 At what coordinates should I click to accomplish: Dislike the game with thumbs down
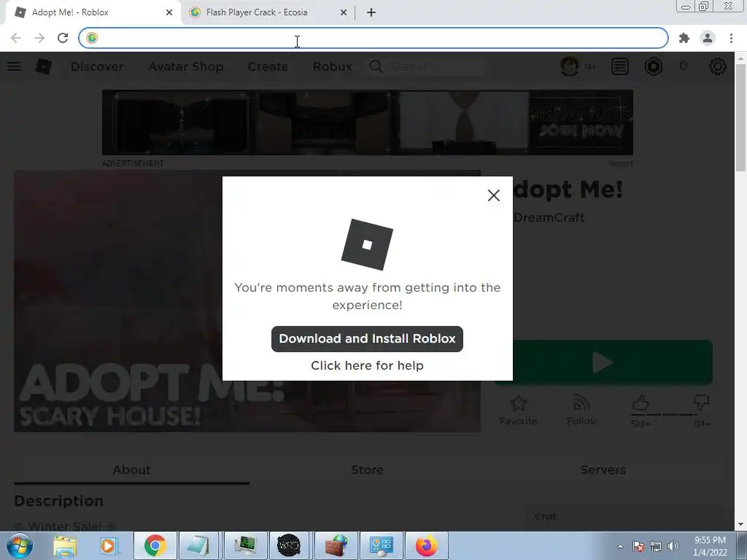(701, 402)
